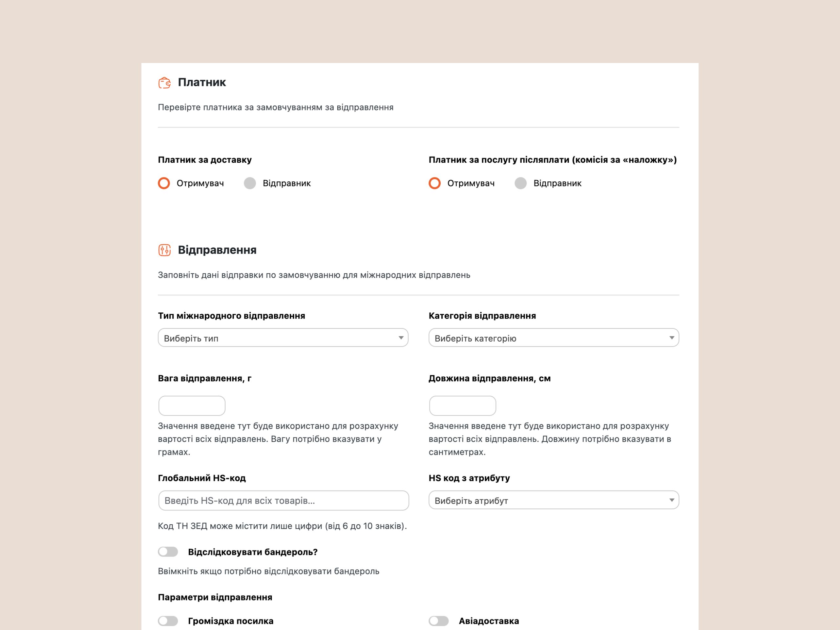Click the wallet icon beside Платник heading

(164, 83)
